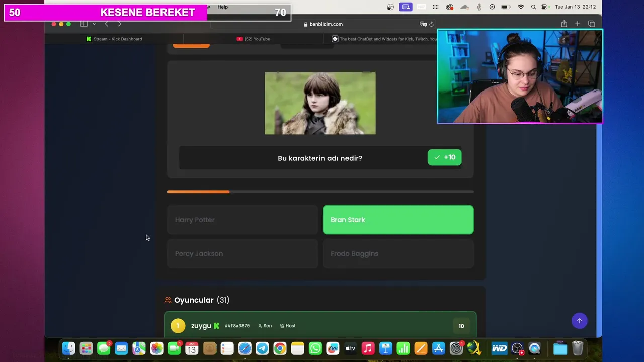
Task: Select the Percy Jackson answer
Action: tap(243, 253)
